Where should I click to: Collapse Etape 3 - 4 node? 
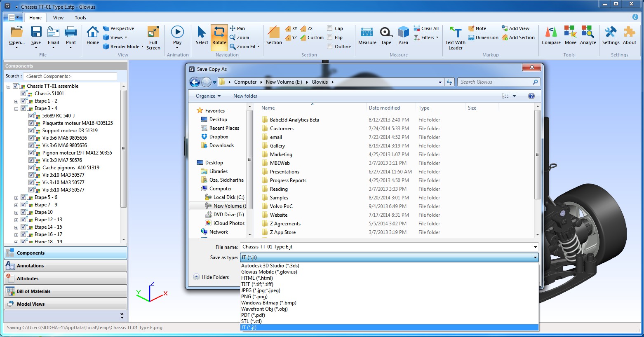pyautogui.click(x=16, y=109)
